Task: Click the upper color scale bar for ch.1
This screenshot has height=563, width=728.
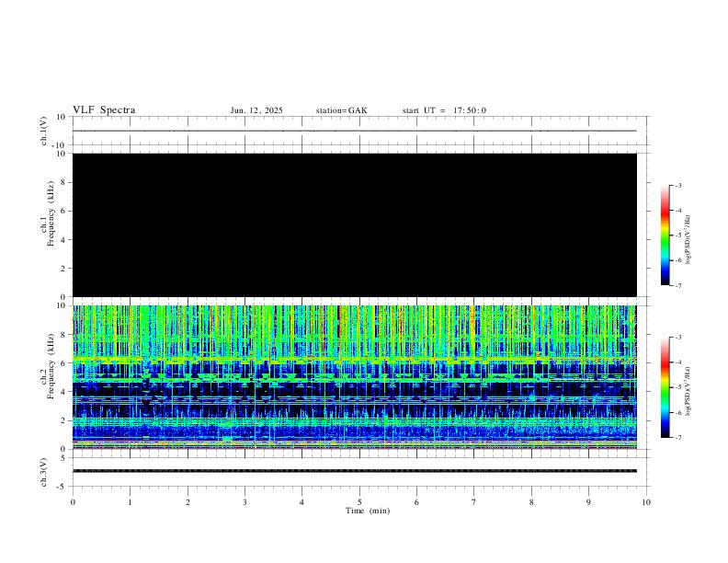Action: (665, 236)
